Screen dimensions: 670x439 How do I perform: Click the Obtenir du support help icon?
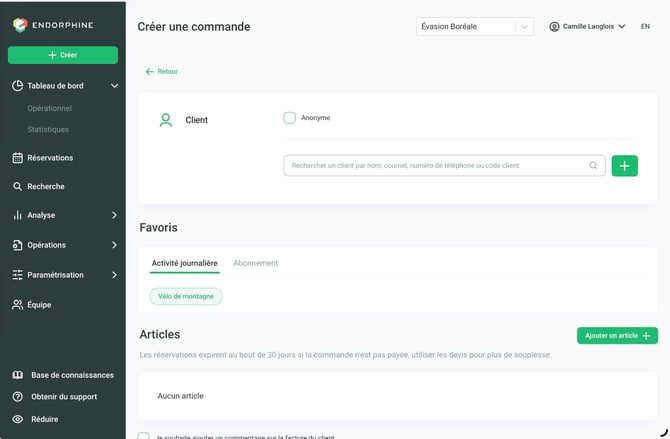point(18,397)
